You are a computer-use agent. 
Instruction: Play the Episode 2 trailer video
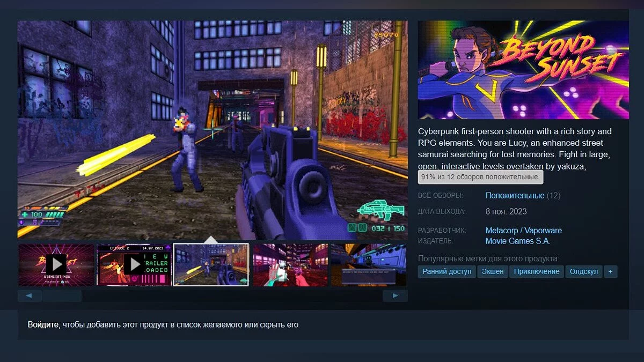(135, 264)
